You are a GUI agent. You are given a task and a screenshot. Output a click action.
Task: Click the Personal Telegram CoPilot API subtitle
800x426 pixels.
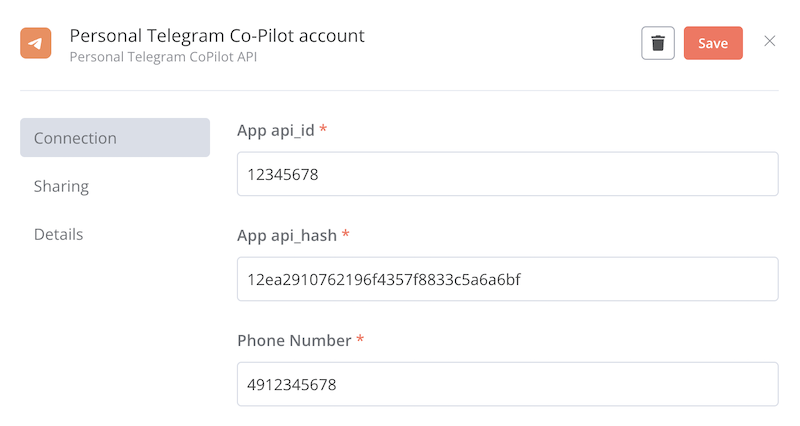pyautogui.click(x=162, y=57)
